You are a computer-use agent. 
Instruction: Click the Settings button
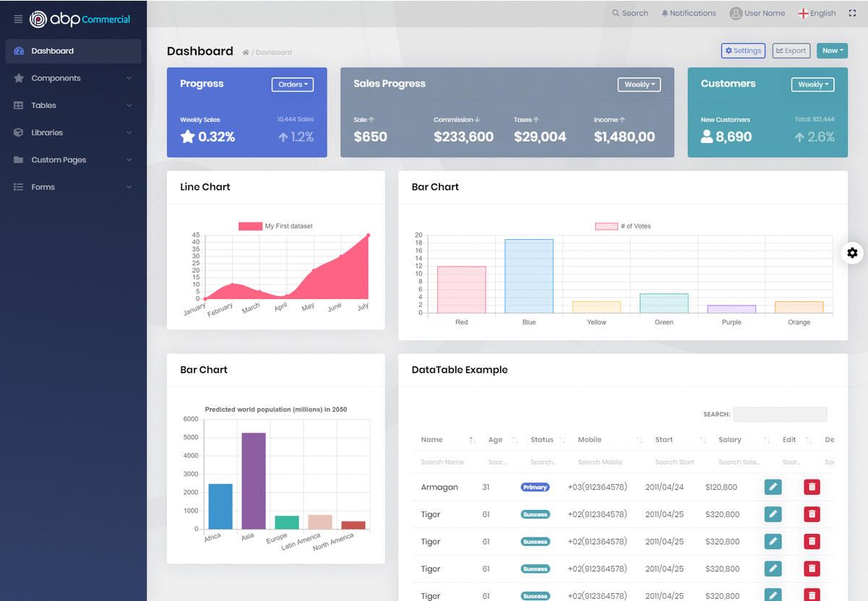(743, 51)
